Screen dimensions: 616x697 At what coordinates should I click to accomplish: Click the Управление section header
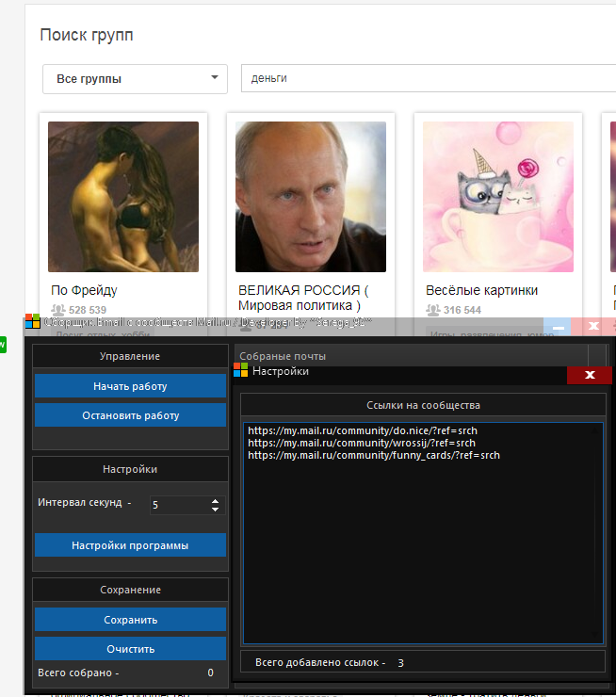coord(130,356)
